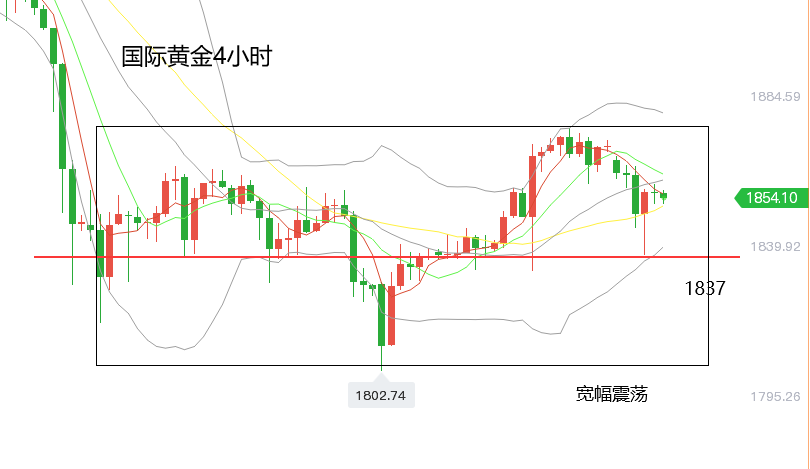Click the black rectangle range box bottom edge
The height and width of the screenshot is (469, 810).
[402, 365]
